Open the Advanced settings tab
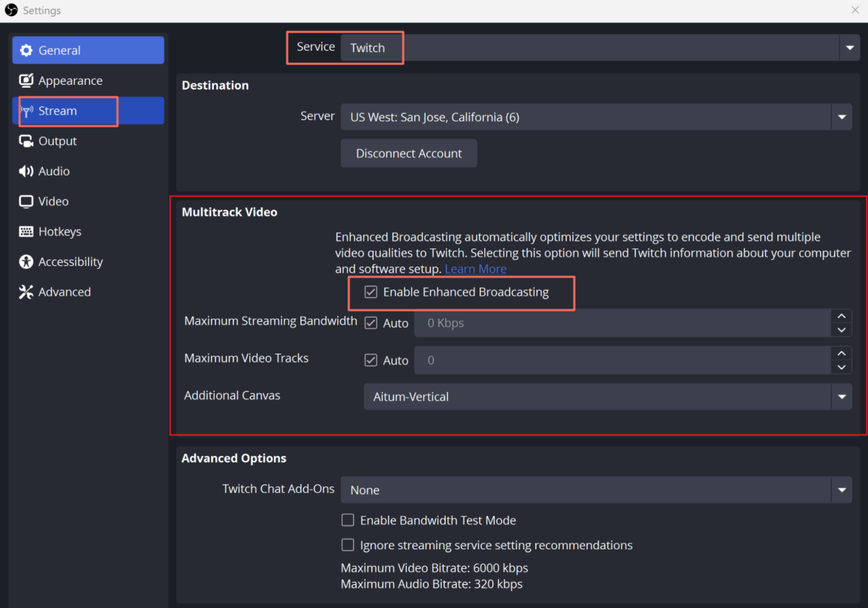 click(88, 292)
